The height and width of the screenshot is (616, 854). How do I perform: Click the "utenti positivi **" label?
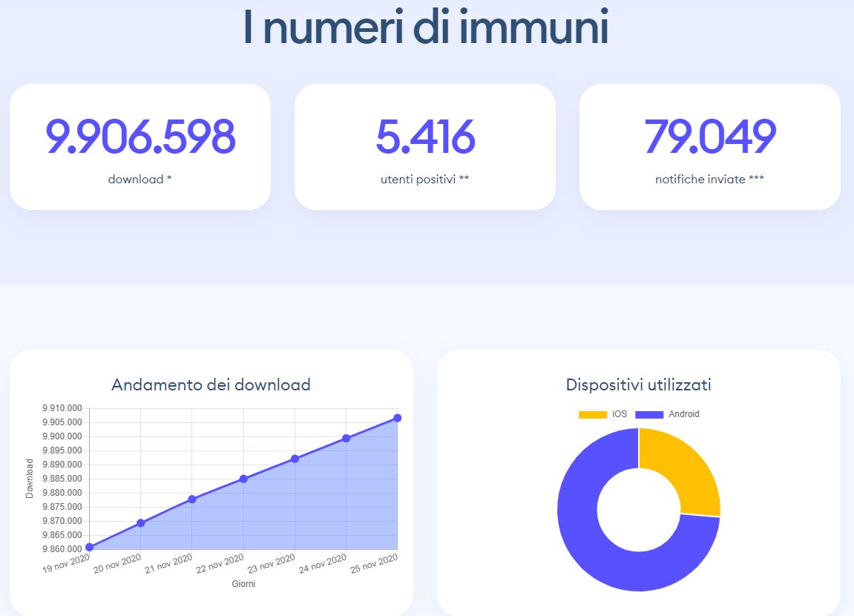click(425, 180)
